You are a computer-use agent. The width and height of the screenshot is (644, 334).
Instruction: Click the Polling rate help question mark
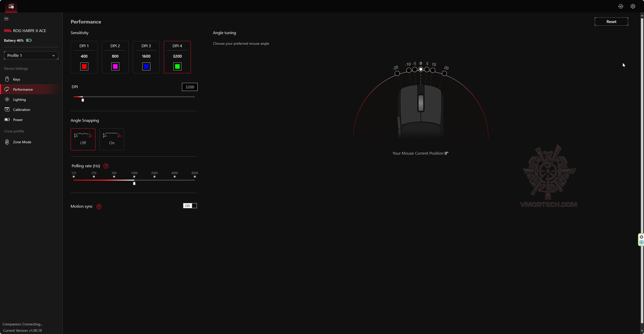(x=106, y=166)
